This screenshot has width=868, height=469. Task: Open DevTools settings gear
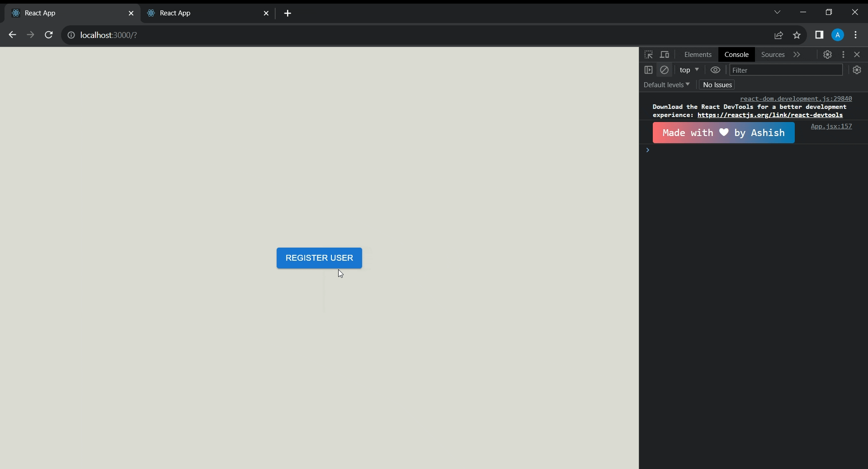click(827, 55)
